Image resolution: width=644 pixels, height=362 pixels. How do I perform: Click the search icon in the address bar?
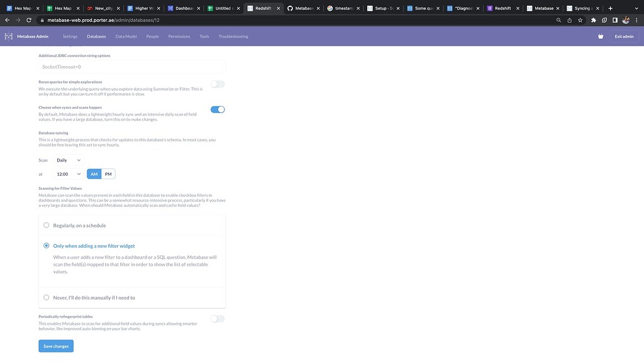(558, 19)
